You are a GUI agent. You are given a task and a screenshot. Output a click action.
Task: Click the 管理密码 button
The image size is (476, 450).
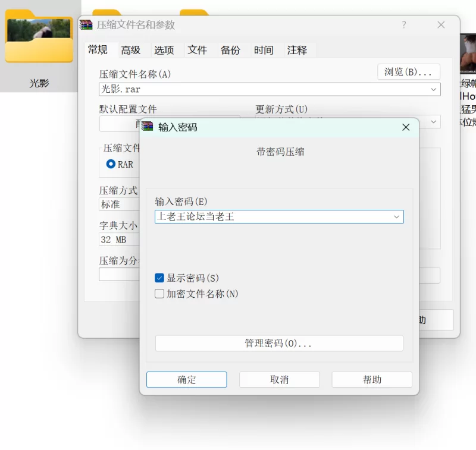click(x=278, y=344)
